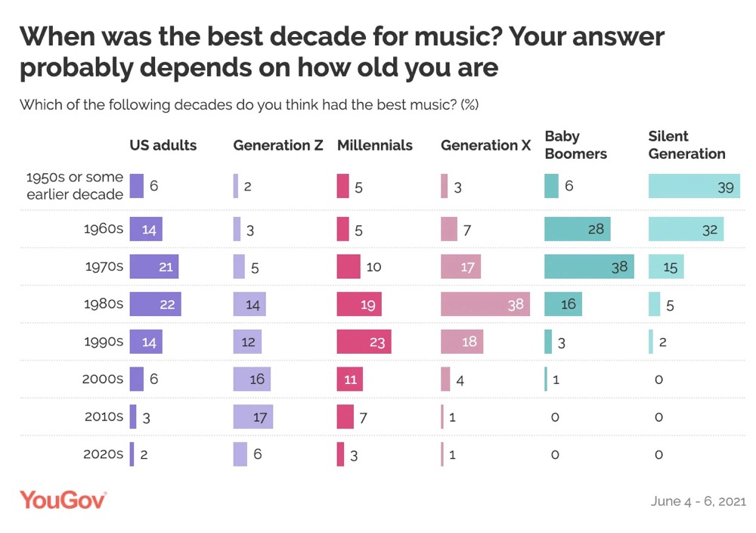Select the Baby Boomers column header
This screenshot has height=533, width=756.
pyautogui.click(x=576, y=144)
